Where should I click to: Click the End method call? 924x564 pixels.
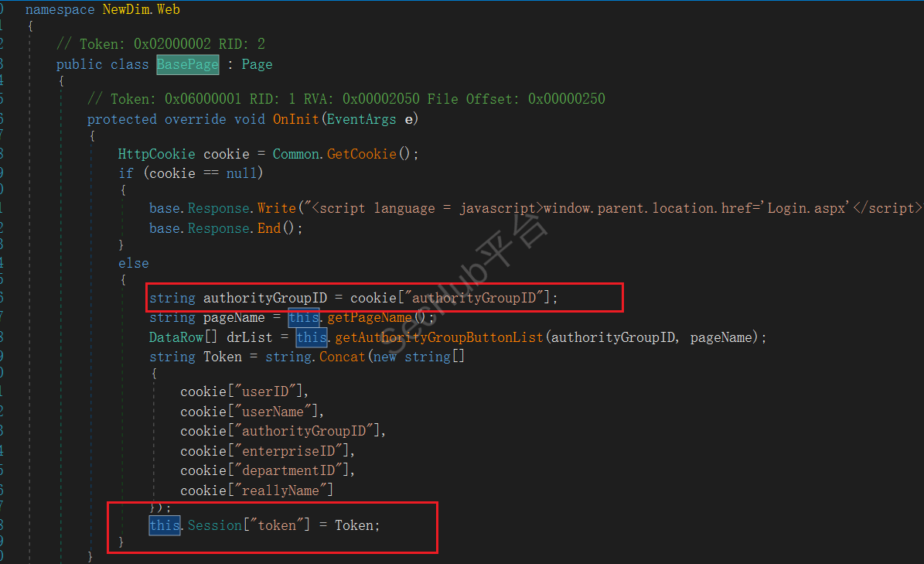269,228
